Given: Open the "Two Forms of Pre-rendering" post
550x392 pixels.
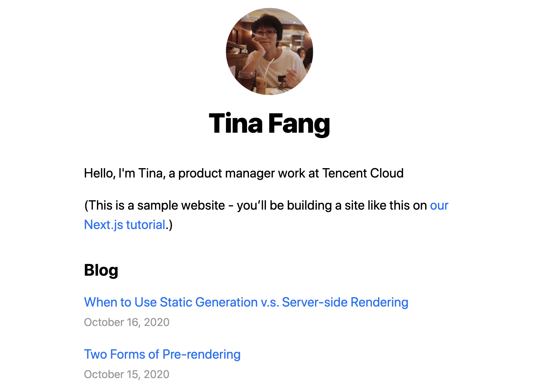Looking at the screenshot, I should 162,354.
